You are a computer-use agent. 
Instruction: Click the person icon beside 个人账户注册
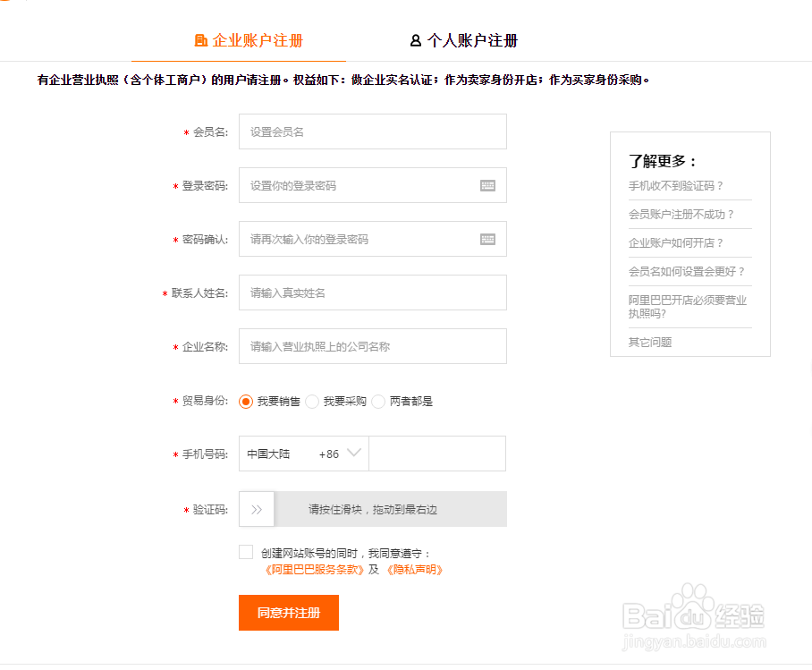coord(414,39)
